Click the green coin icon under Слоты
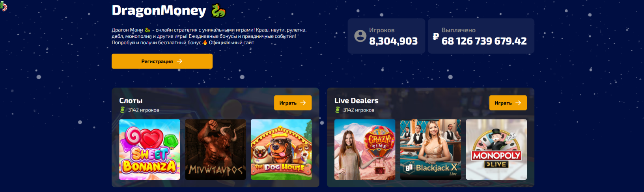Viewport: 644px width, 192px height. (122, 110)
